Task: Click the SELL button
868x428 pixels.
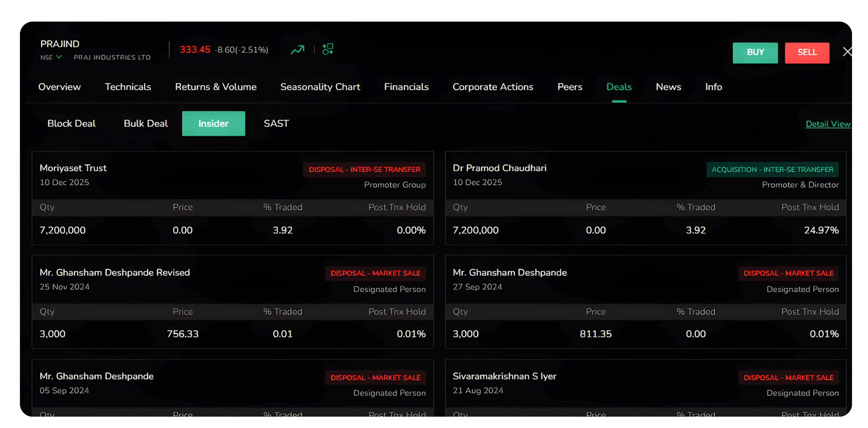Action: click(x=807, y=53)
